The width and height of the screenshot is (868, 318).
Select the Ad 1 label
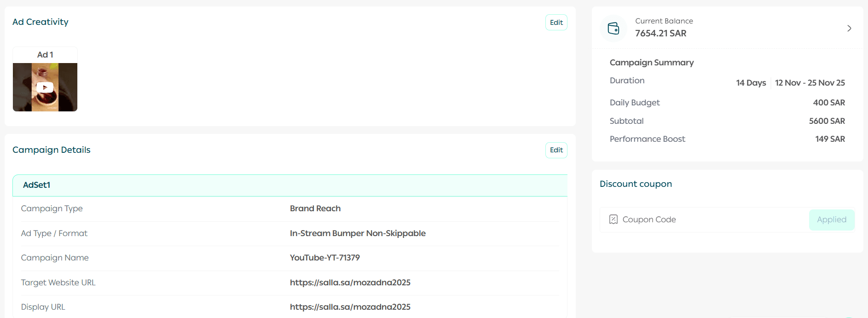[45, 55]
